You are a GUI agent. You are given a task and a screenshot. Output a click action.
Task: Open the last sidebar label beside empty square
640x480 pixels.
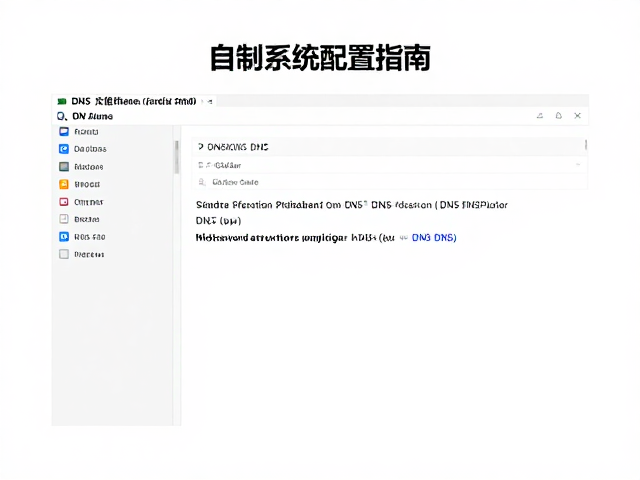tap(89, 254)
